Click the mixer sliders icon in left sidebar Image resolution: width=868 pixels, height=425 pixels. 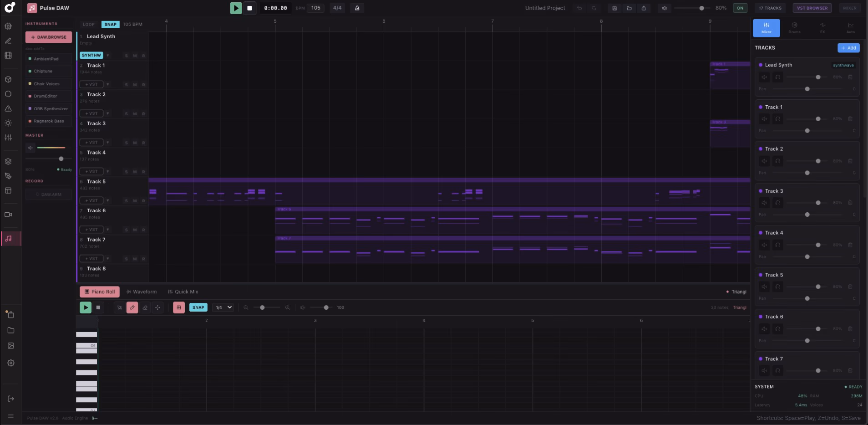click(8, 137)
